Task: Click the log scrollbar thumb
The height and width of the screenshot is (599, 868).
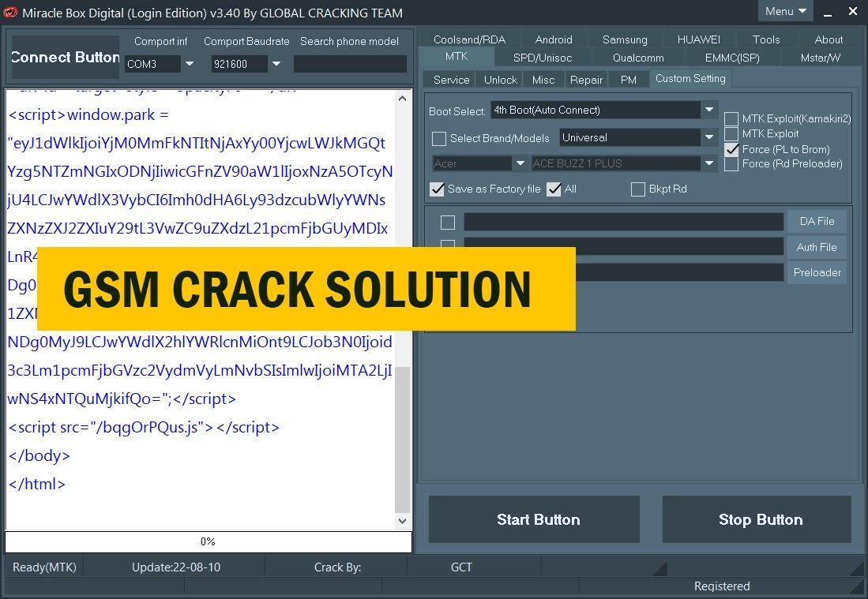Action: click(403, 440)
